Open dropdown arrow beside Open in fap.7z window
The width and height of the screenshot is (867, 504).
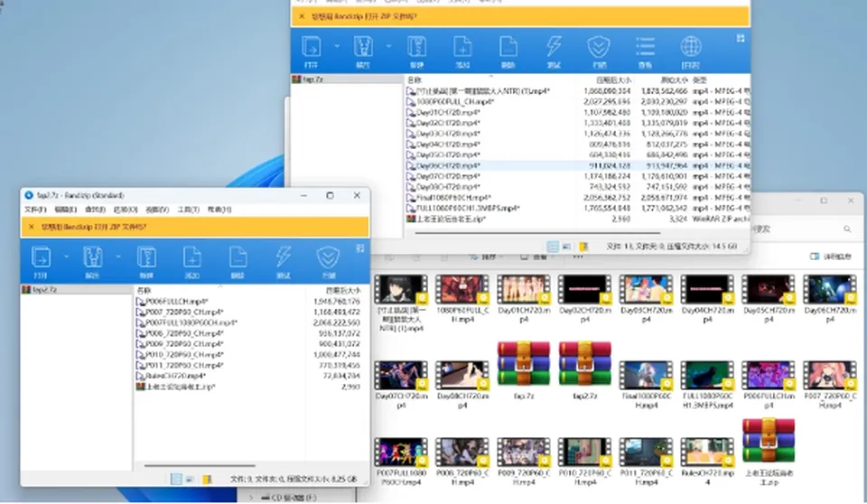pos(337,46)
